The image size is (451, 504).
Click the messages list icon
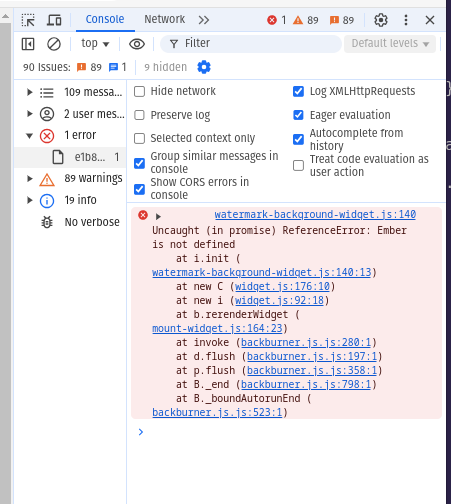pos(47,92)
